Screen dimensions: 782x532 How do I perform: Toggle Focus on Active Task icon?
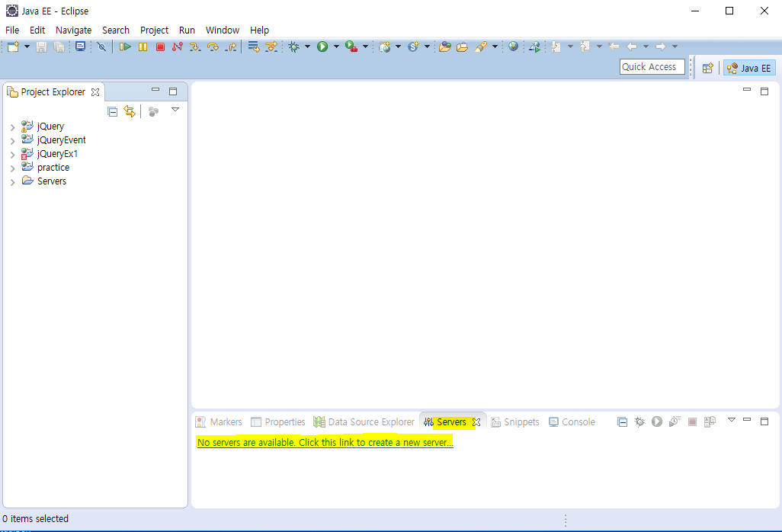[x=152, y=111]
